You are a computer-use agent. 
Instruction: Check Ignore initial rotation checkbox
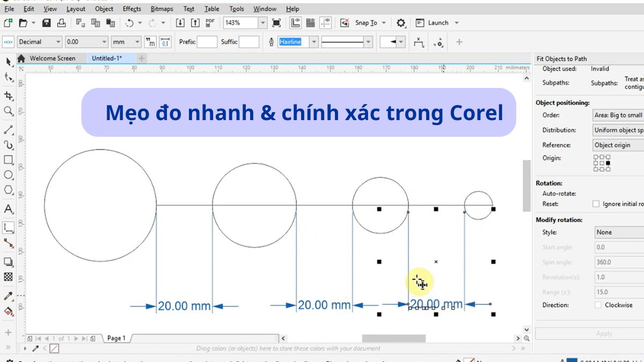[595, 204]
